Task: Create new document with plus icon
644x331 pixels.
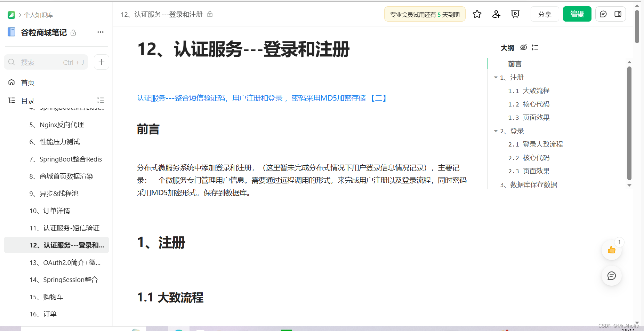Action: (101, 62)
